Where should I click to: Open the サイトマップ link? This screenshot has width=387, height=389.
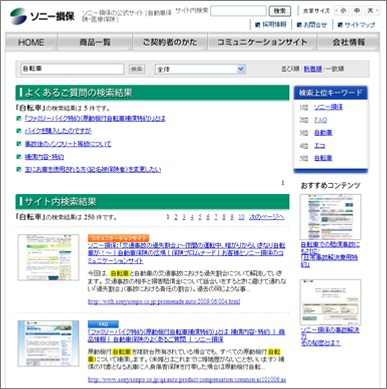pos(360,25)
